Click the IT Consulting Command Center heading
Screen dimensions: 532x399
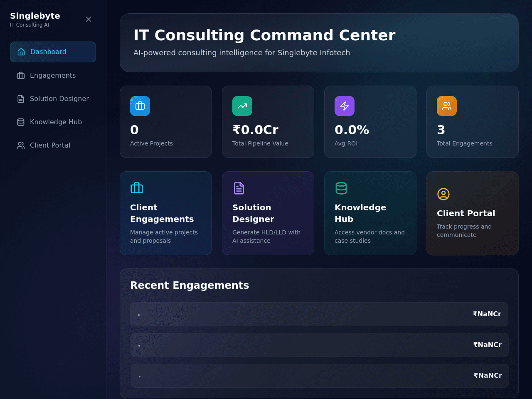[264, 35]
